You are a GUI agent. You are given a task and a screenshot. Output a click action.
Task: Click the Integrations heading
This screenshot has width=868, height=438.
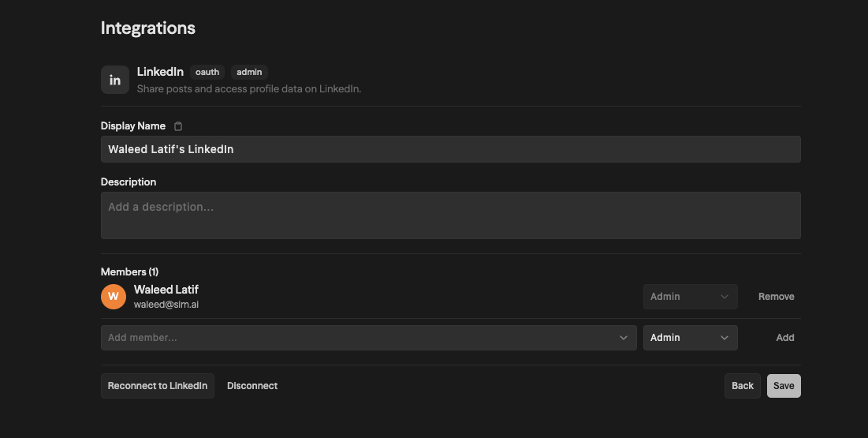pyautogui.click(x=147, y=28)
